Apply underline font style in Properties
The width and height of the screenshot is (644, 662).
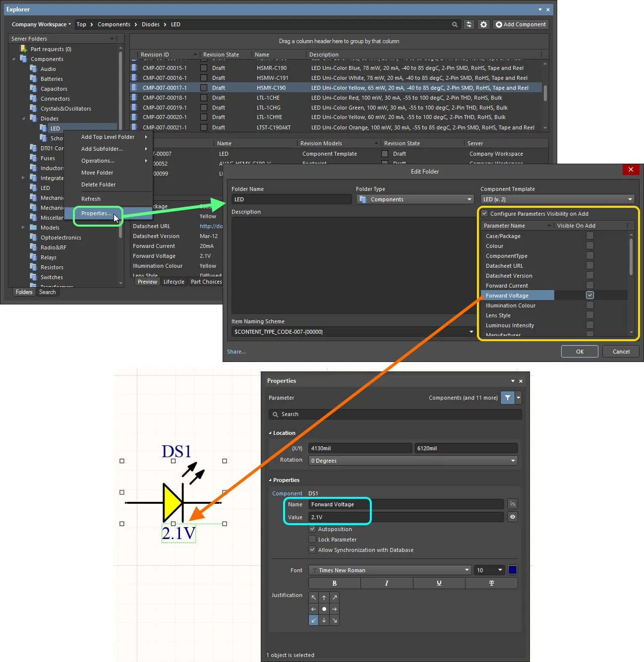tap(439, 583)
